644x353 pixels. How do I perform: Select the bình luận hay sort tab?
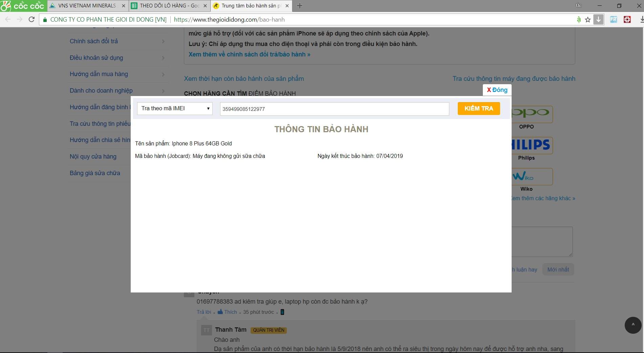click(524, 269)
